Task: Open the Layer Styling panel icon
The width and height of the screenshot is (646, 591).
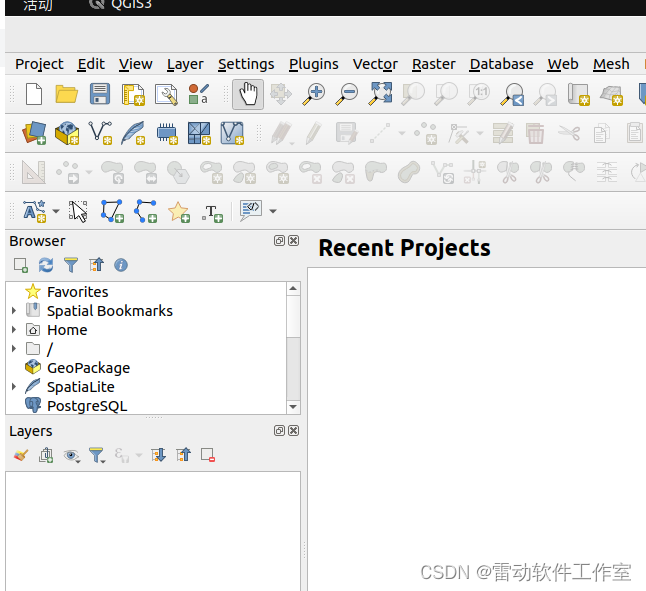Action: [x=21, y=455]
